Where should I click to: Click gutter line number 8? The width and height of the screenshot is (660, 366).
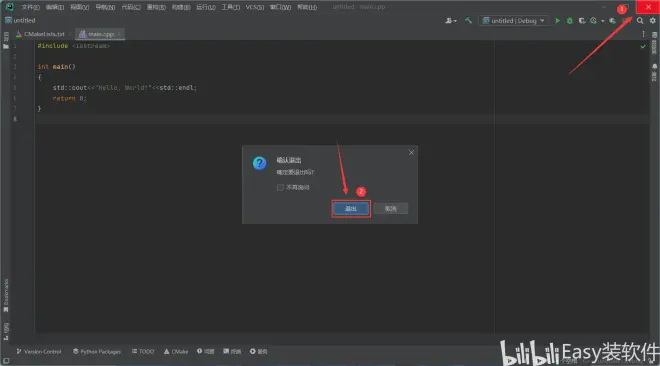pos(15,119)
